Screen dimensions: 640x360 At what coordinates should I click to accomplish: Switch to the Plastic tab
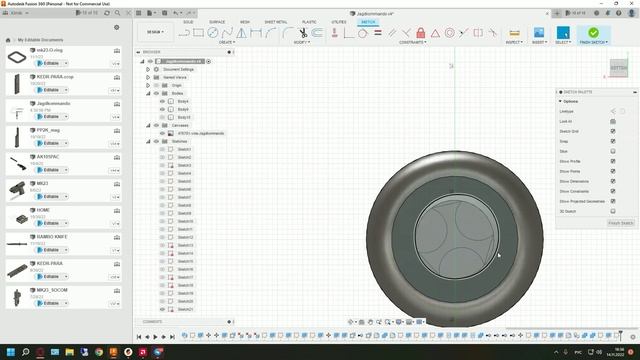309,22
